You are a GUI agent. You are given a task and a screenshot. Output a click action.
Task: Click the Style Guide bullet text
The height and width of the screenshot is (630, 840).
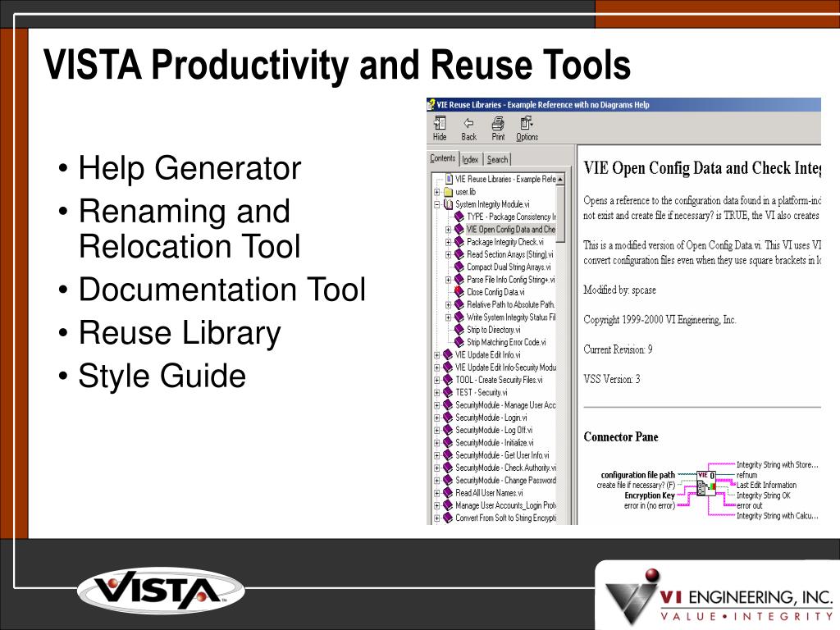(162, 376)
